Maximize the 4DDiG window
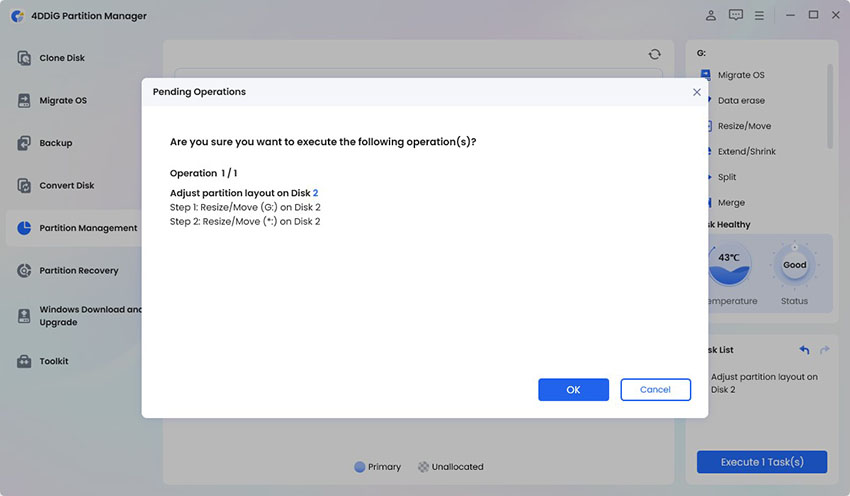 pos(813,15)
